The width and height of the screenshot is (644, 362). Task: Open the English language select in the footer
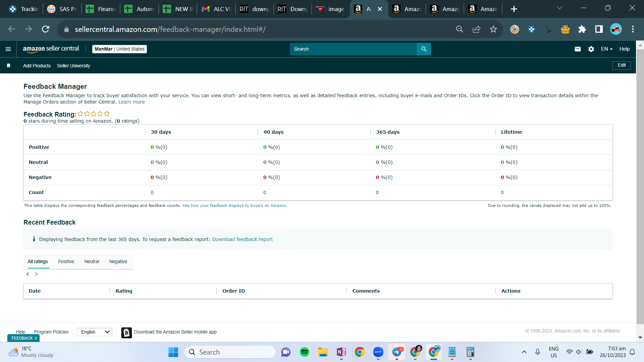(95, 332)
